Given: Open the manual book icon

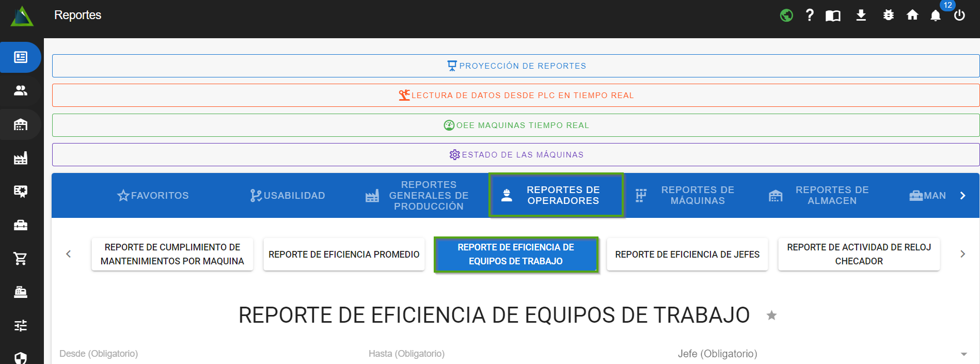Looking at the screenshot, I should [833, 15].
